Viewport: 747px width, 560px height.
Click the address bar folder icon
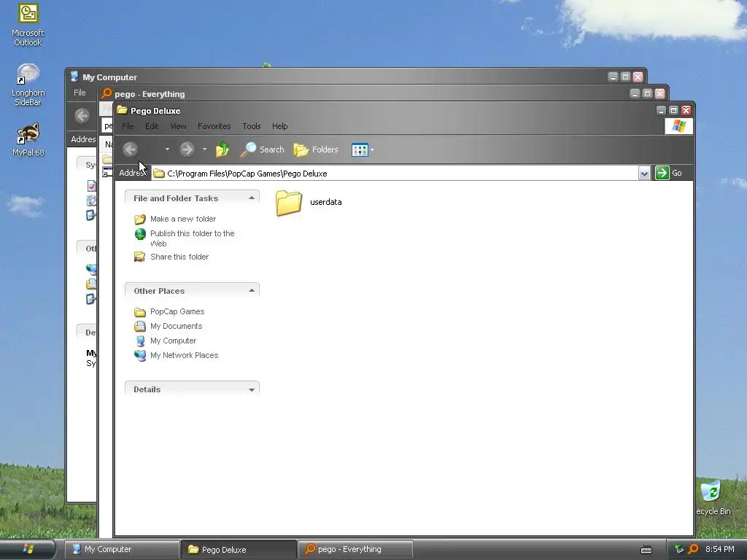(159, 174)
